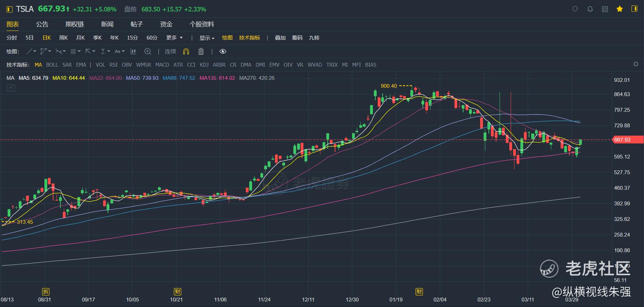Select the 季K quarterly candlestick period

[x=98, y=37]
